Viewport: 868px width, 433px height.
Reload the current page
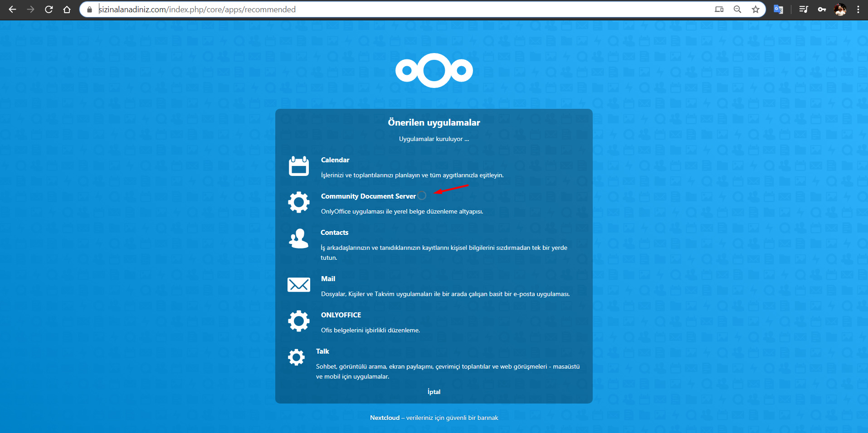pos(49,10)
